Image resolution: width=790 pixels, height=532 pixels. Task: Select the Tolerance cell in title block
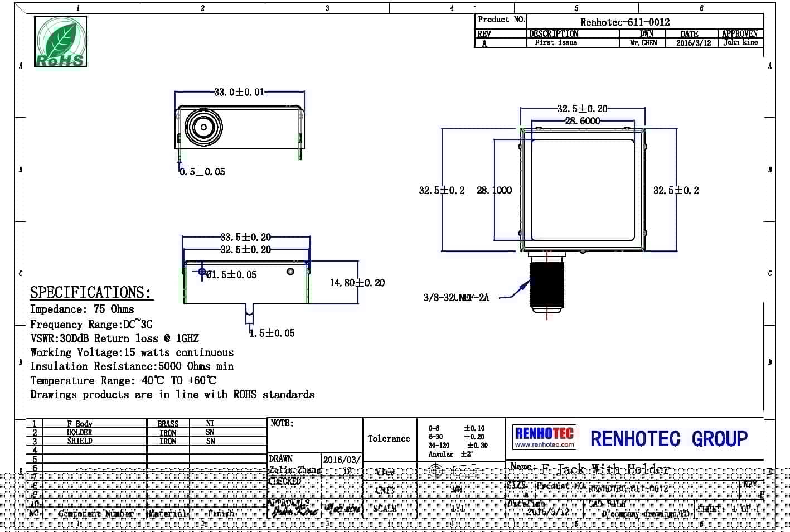(389, 439)
